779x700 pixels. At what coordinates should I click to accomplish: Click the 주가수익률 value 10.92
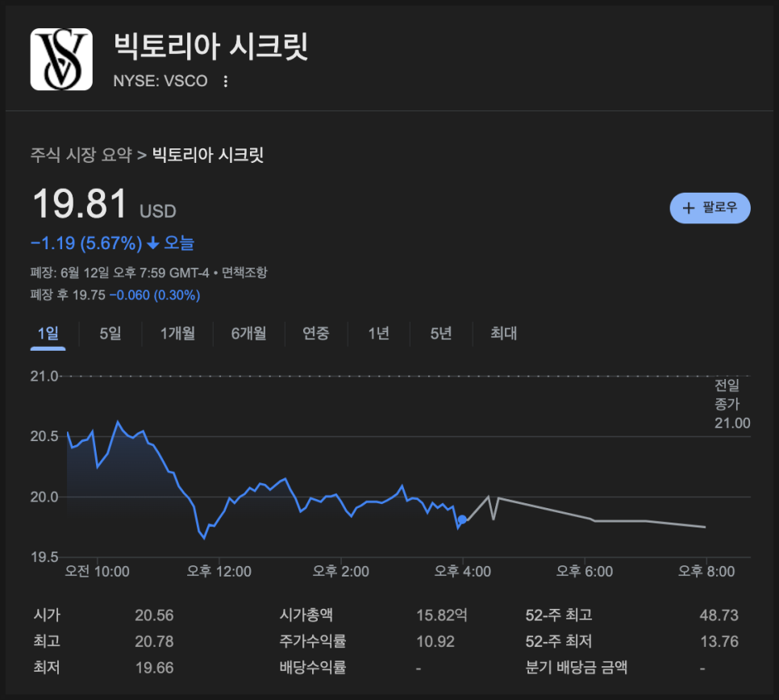435,641
